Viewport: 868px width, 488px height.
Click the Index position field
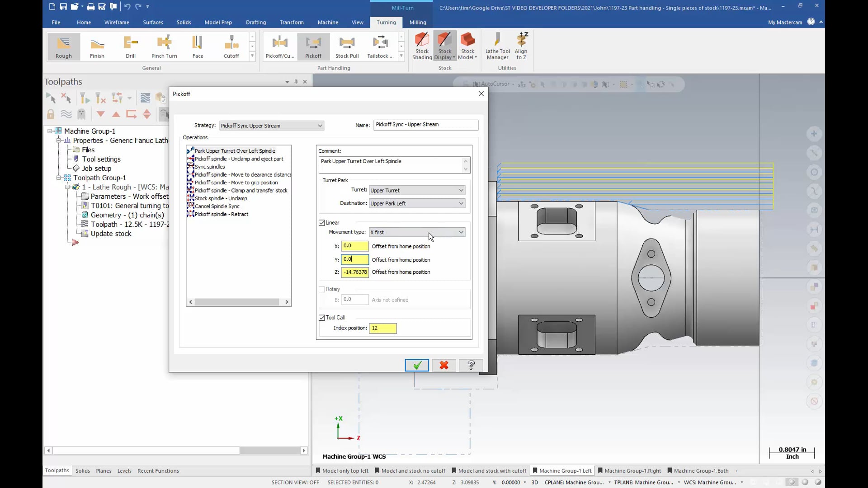point(383,328)
